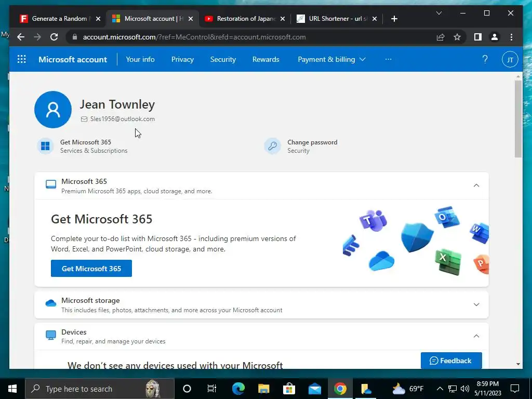Show hidden system tray icons
The image size is (532, 399).
(x=440, y=389)
